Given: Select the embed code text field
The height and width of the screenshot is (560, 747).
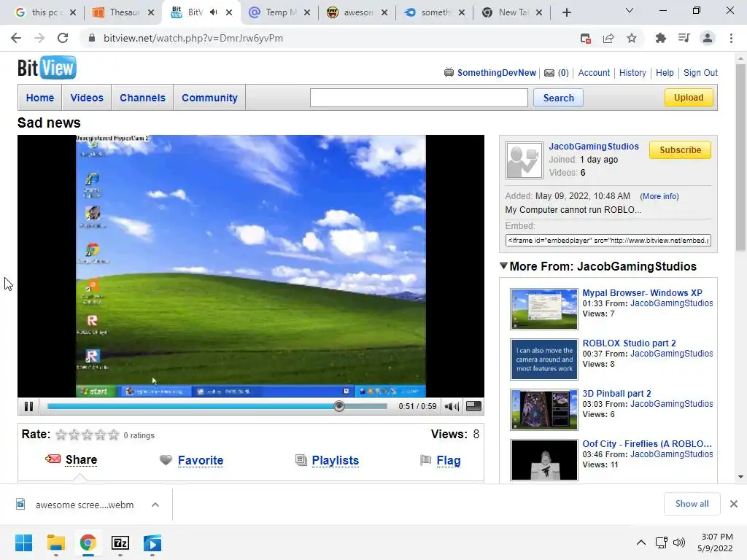Looking at the screenshot, I should tap(608, 241).
